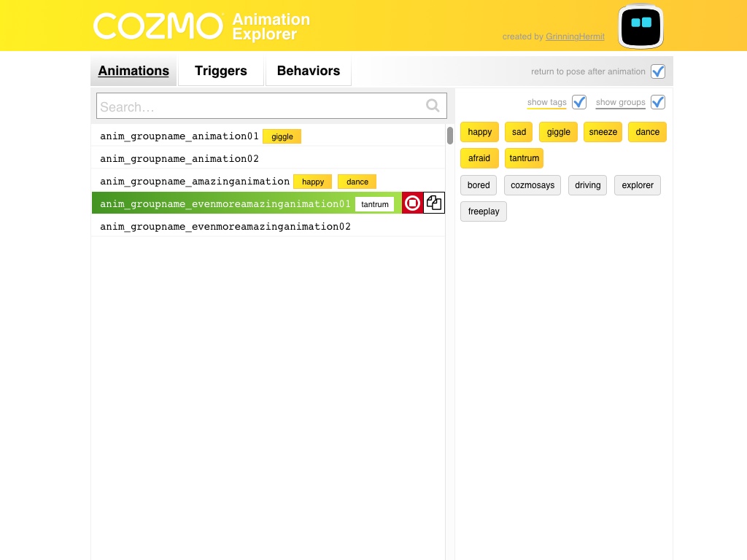
Task: Click the search magnifier icon
Action: click(x=433, y=106)
